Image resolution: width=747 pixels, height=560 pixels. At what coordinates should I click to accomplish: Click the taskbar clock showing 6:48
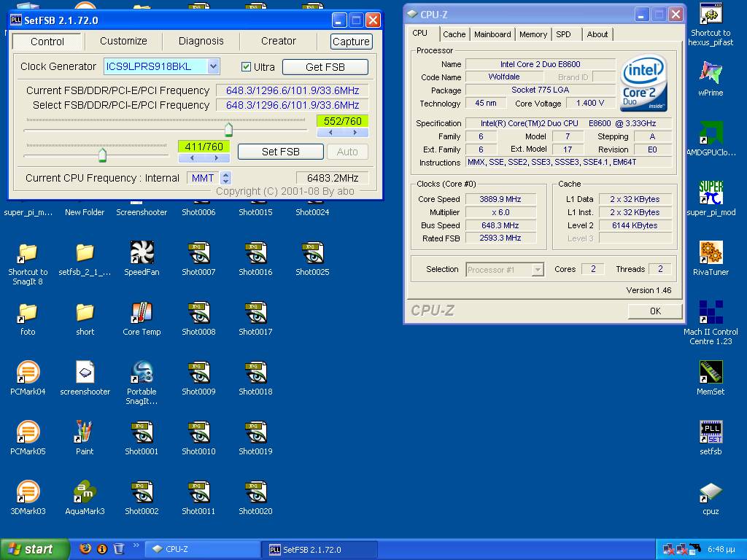[x=721, y=550]
